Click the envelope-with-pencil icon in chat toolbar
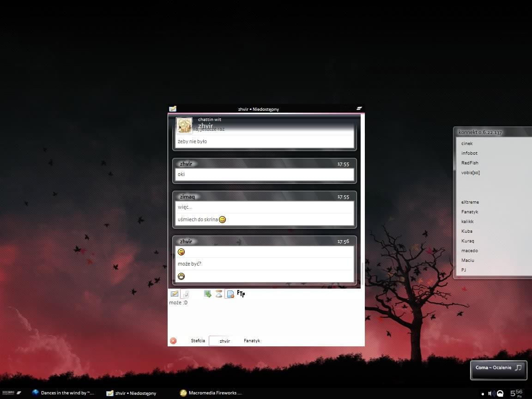 174,294
